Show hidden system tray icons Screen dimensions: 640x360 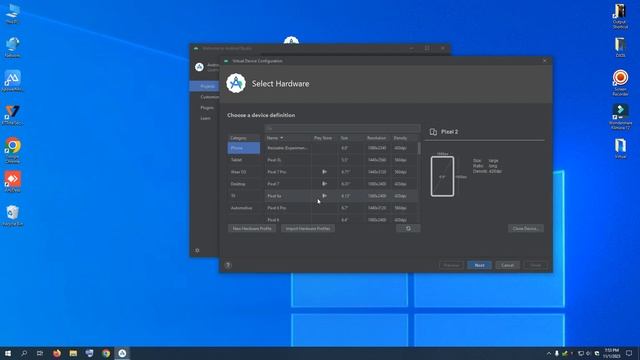pos(549,353)
